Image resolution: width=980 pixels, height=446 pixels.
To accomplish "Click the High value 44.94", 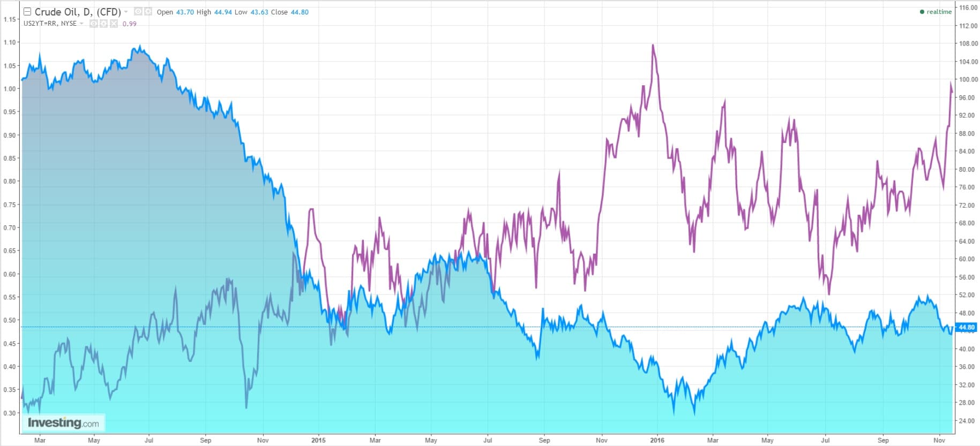I will (223, 12).
